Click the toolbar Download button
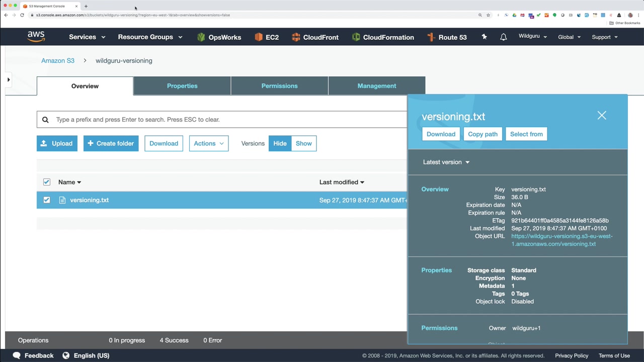 (x=164, y=143)
